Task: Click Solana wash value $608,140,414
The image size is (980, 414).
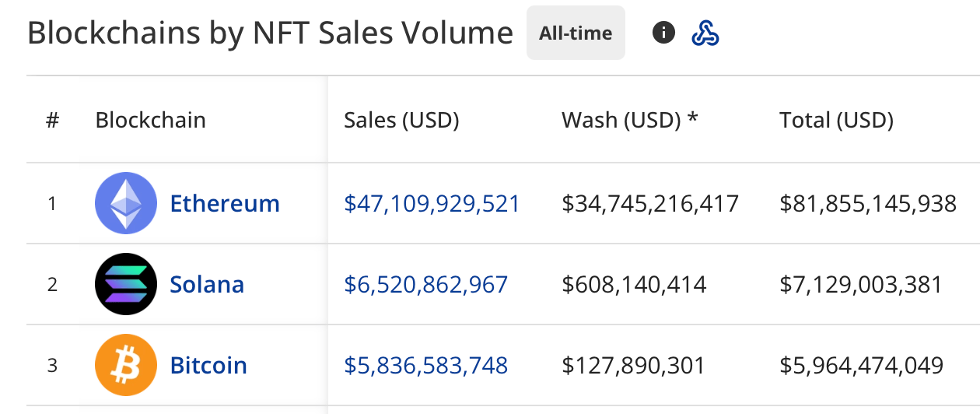Action: click(x=634, y=285)
